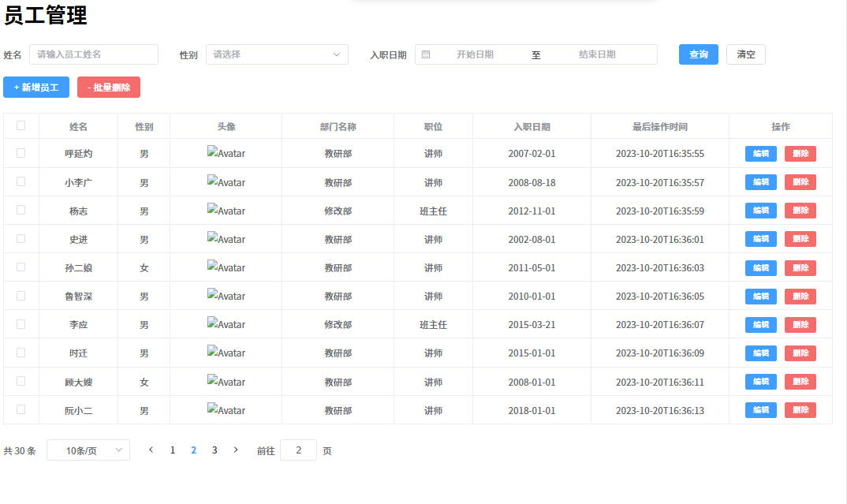Open the 10条/页 page size dropdown

pos(88,450)
